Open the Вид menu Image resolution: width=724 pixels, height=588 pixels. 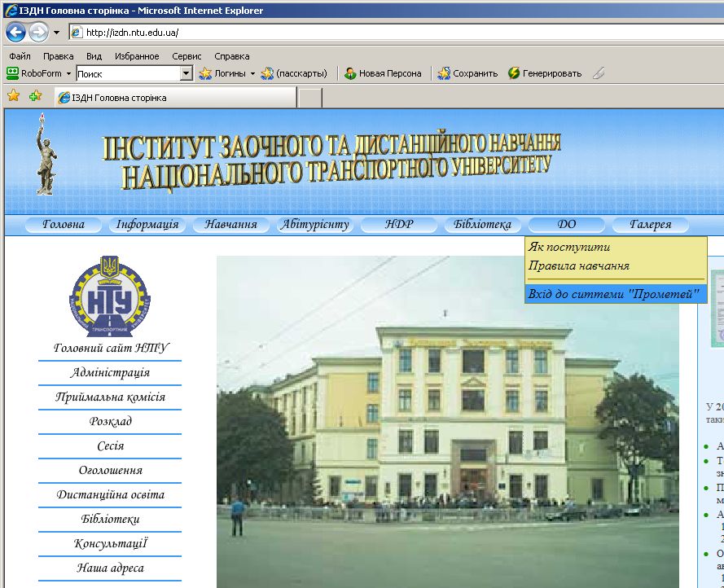tap(94, 56)
